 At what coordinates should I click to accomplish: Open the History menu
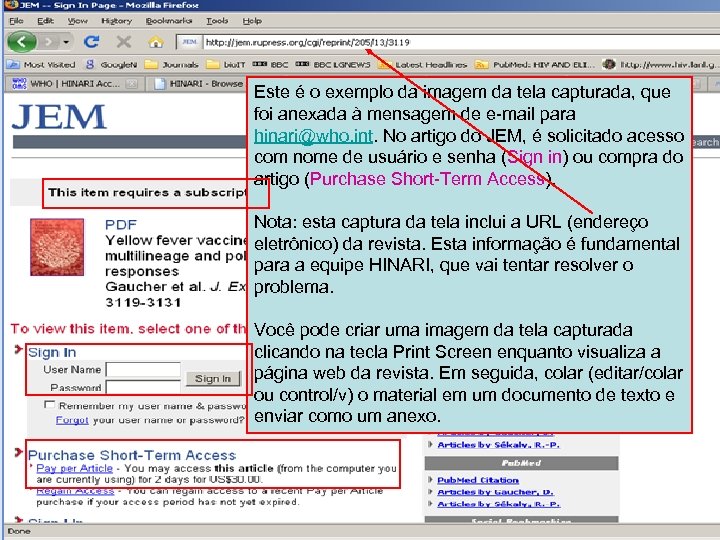[116, 21]
